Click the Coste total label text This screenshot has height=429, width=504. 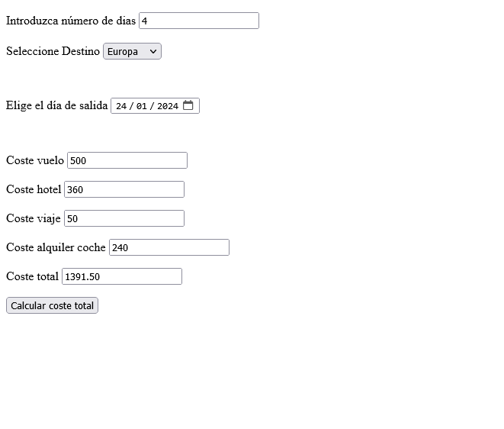(32, 276)
